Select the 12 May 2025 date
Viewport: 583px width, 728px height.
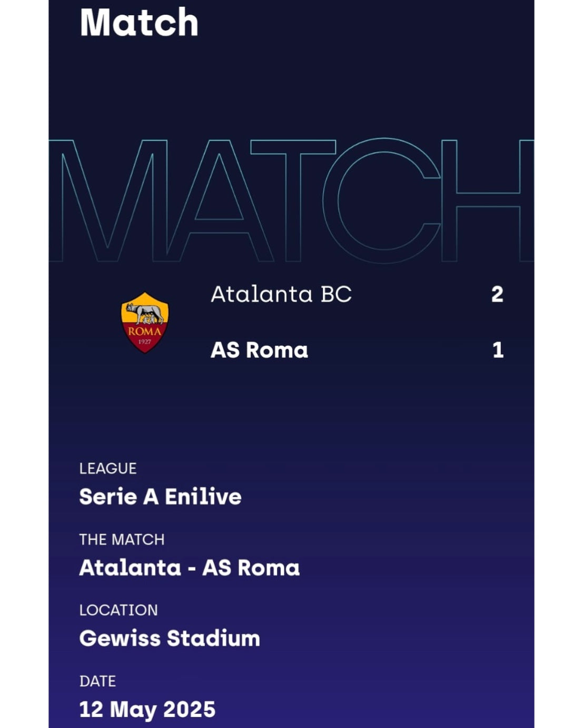point(147,709)
